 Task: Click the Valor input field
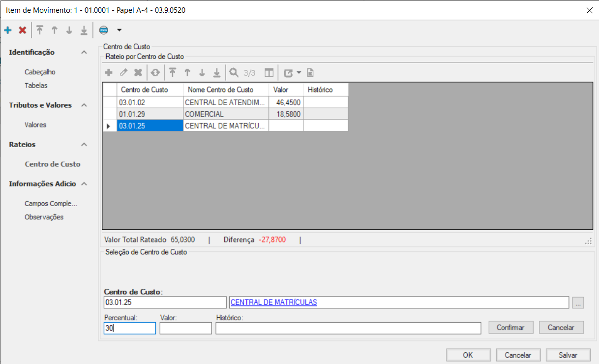click(x=185, y=328)
